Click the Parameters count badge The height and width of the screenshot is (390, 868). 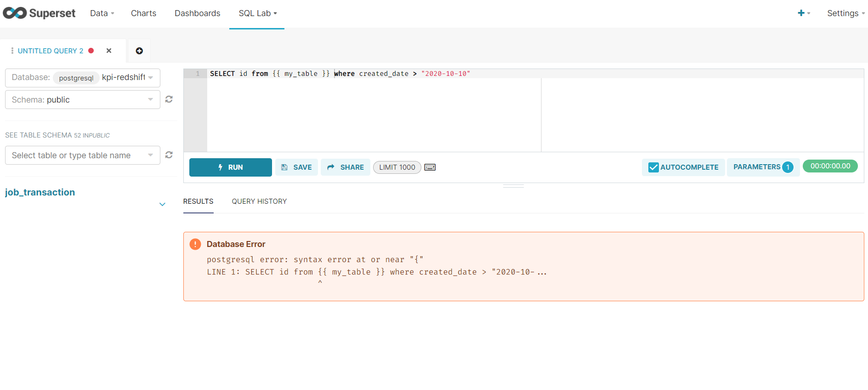coord(788,167)
